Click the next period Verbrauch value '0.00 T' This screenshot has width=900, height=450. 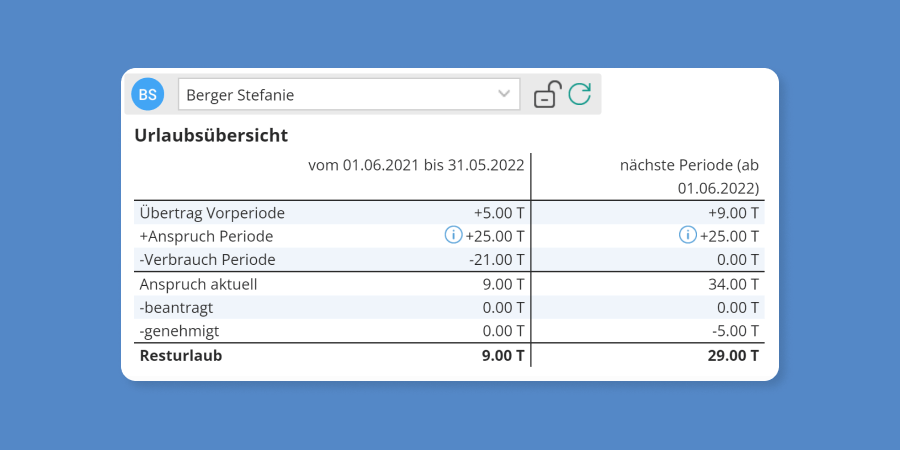pos(738,260)
